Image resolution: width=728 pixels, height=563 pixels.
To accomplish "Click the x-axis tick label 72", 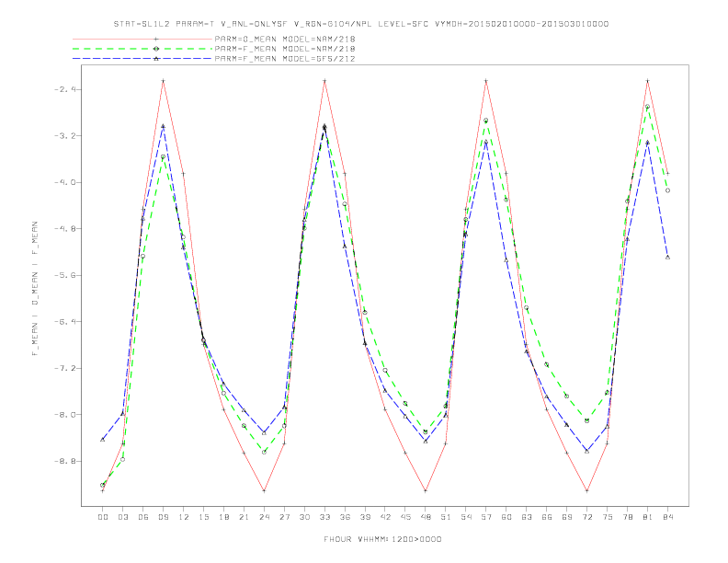I will click(x=587, y=517).
